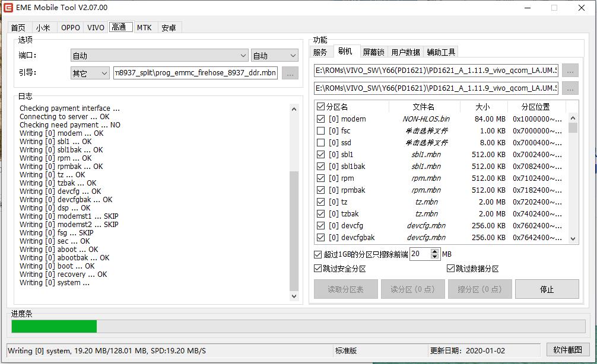Toggle the 跳过数据分区 checkbox
Screen dimensions: 597x364
450,269
